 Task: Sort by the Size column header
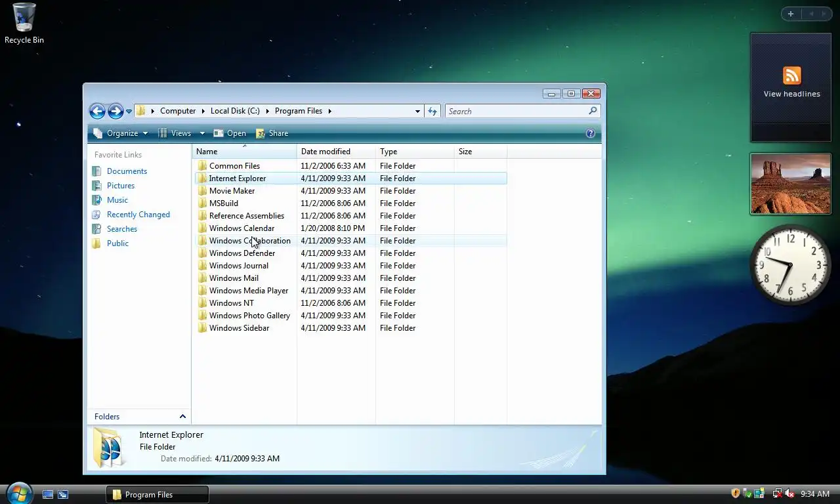[480, 152]
